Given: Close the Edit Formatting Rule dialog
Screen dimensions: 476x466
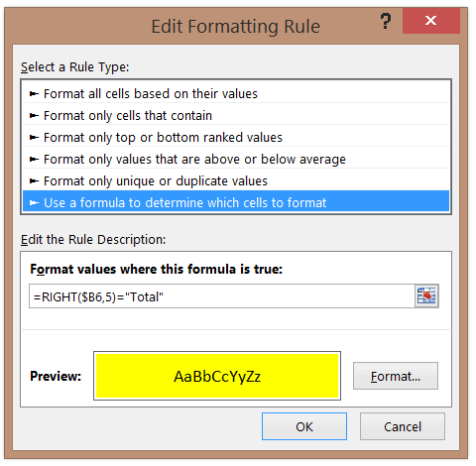Looking at the screenshot, I should point(431,21).
